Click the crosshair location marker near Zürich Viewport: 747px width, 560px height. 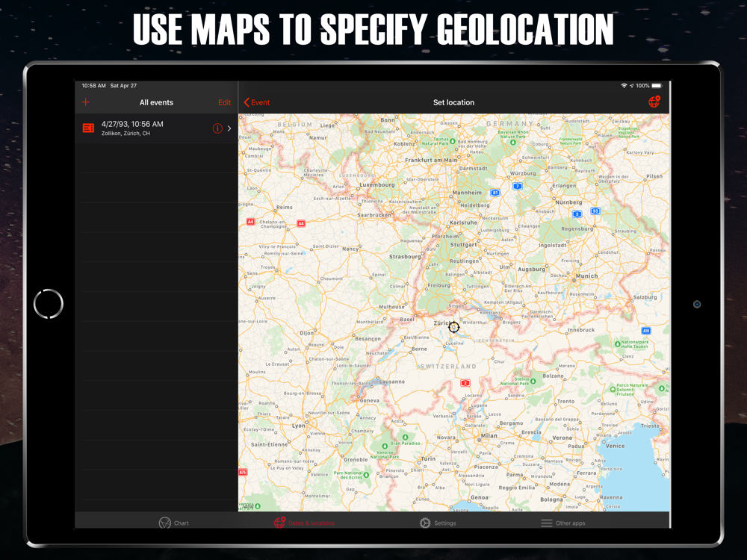(453, 327)
